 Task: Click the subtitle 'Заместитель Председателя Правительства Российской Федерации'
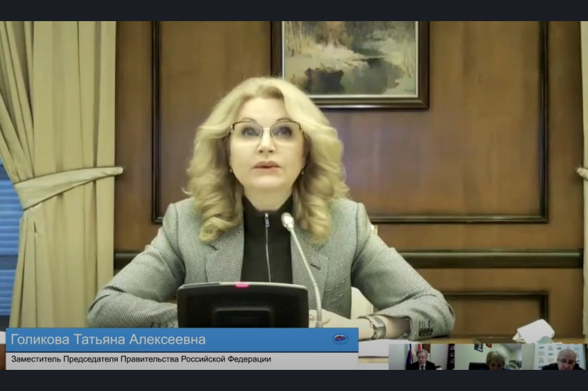[141, 359]
